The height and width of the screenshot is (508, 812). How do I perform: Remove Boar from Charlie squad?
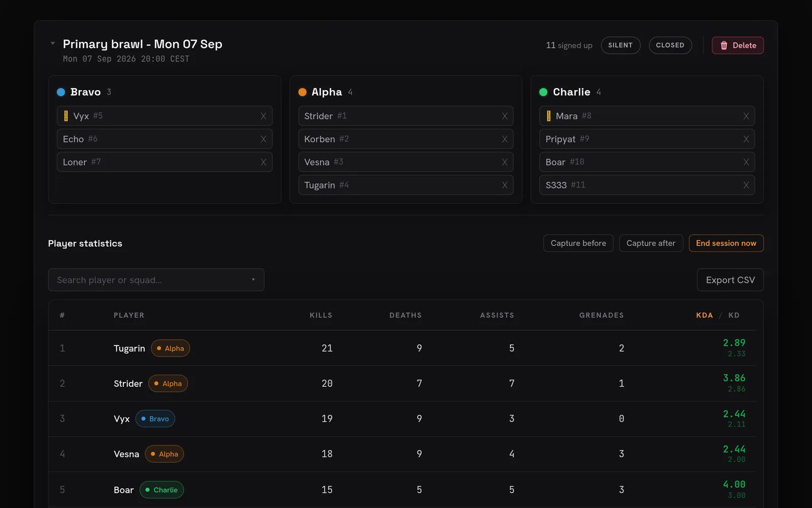[746, 162]
